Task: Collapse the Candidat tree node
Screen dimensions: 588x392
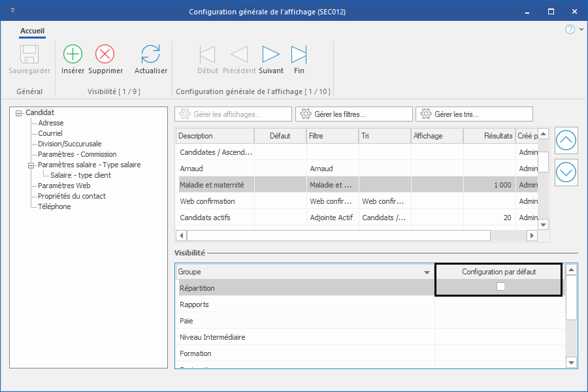Action: [18, 112]
